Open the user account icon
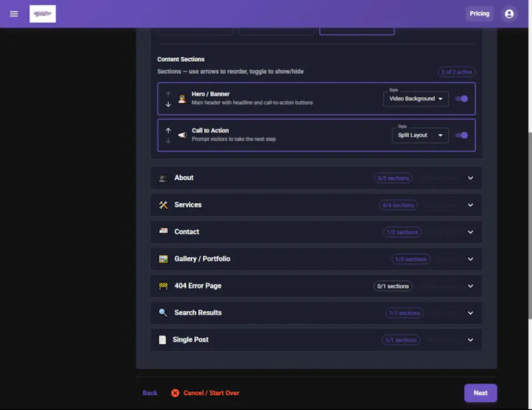Viewport: 532px width, 410px height. tap(509, 14)
